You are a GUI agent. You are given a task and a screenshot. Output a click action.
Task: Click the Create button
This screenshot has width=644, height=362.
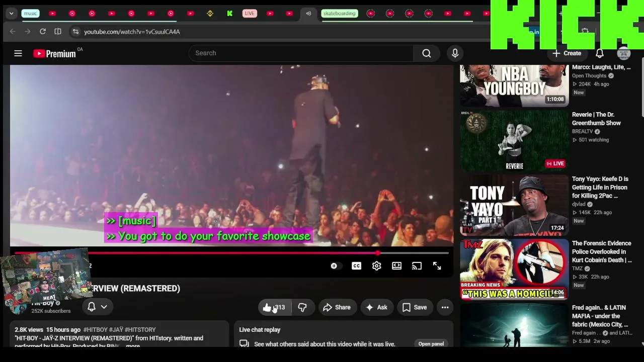pos(567,53)
